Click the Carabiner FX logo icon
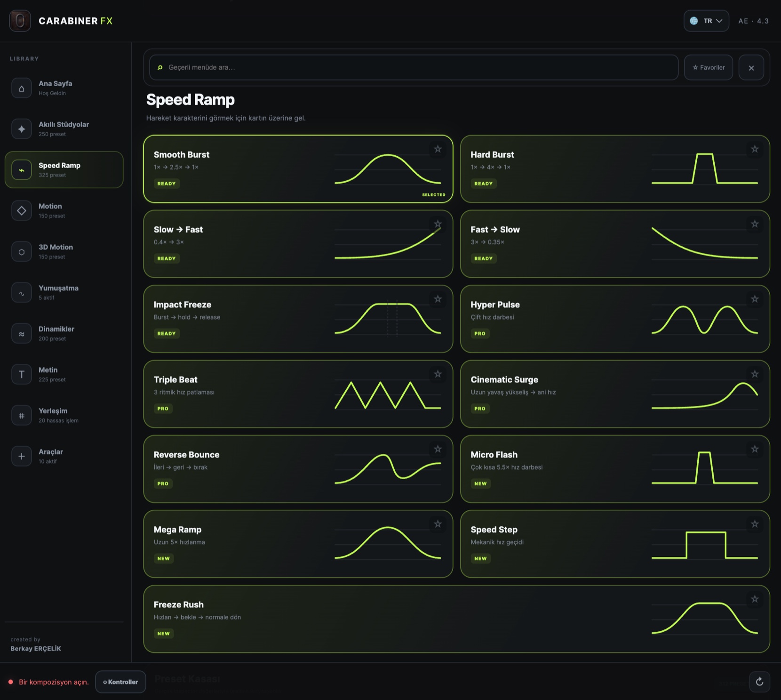This screenshot has width=781, height=700. coord(20,21)
